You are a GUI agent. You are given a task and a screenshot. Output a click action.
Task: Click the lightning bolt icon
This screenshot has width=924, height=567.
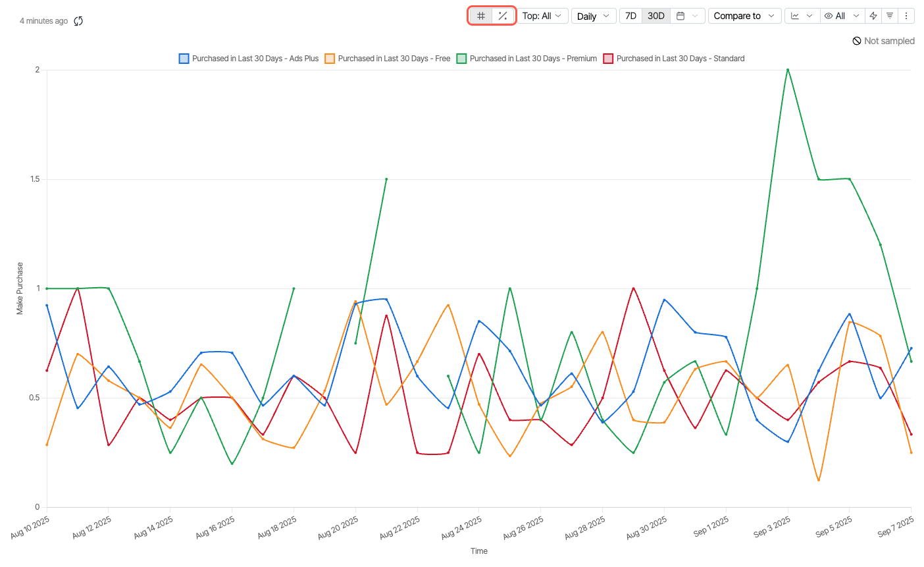pyautogui.click(x=873, y=16)
